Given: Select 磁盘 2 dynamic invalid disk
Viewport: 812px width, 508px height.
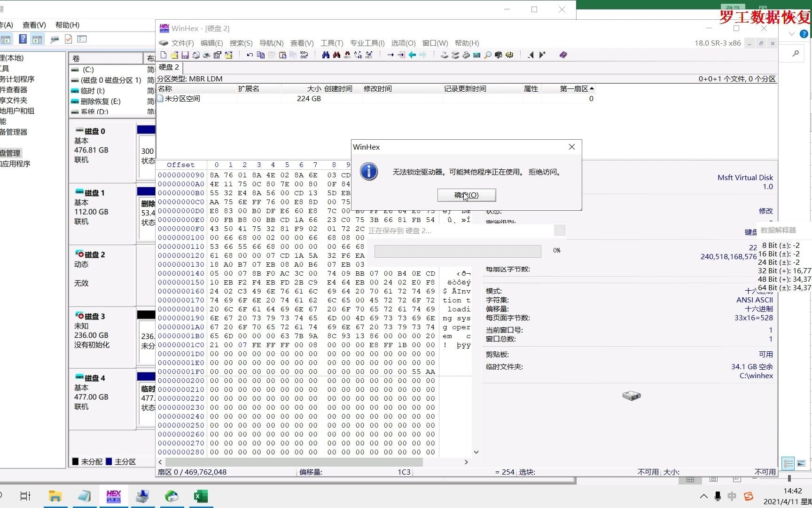Looking at the screenshot, I should (x=102, y=275).
